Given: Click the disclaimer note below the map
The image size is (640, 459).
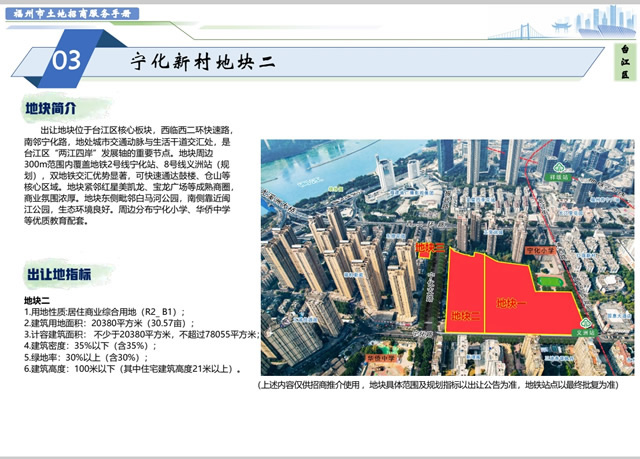Looking at the screenshot, I should coord(438,385).
